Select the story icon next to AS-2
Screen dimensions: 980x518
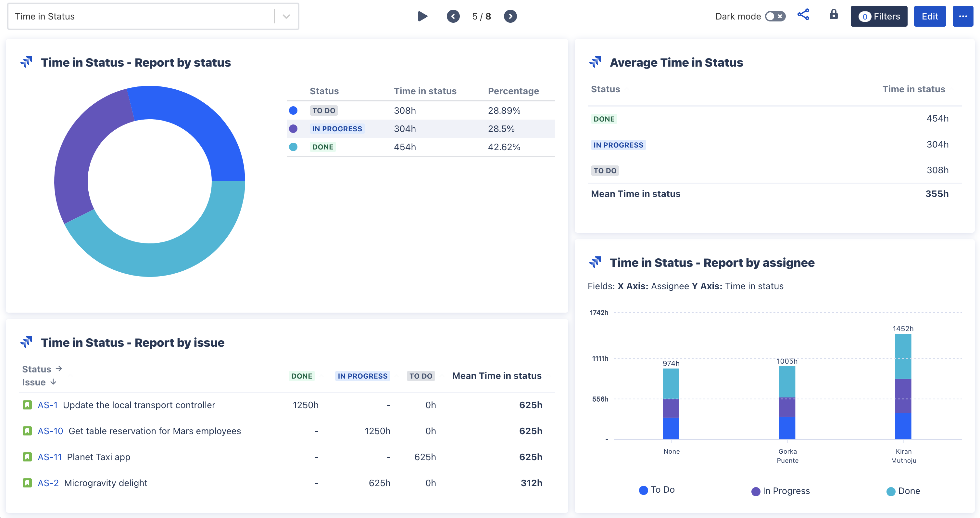click(x=27, y=482)
